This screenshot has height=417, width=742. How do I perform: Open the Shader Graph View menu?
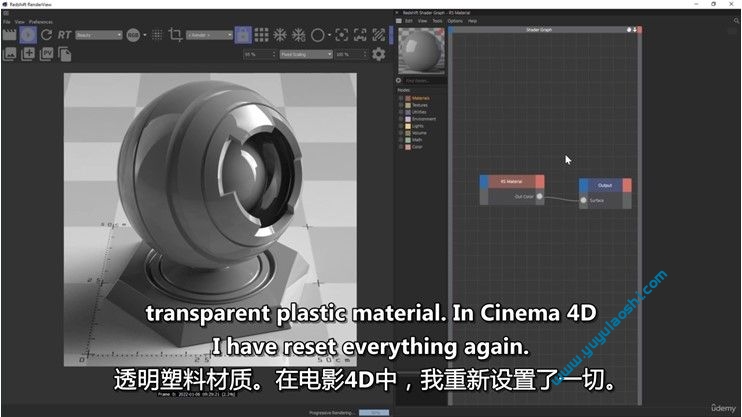(x=422, y=21)
